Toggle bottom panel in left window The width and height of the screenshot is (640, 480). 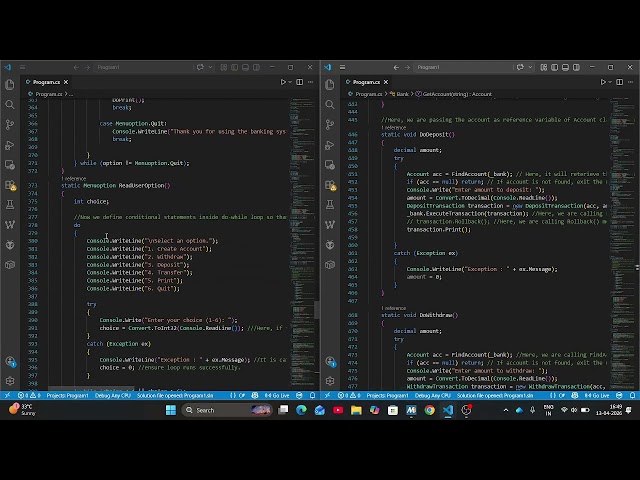pyautogui.click(x=245, y=67)
